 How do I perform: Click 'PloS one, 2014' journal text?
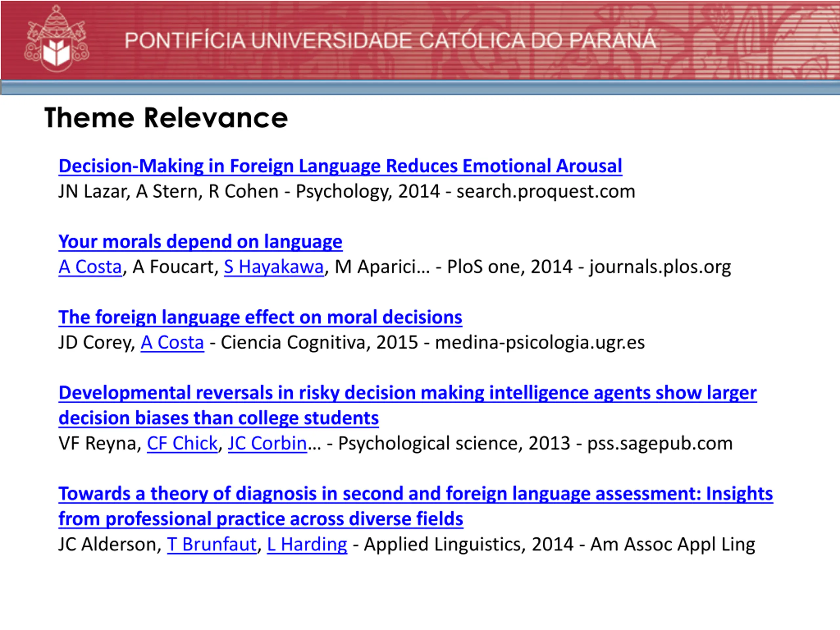point(510,267)
